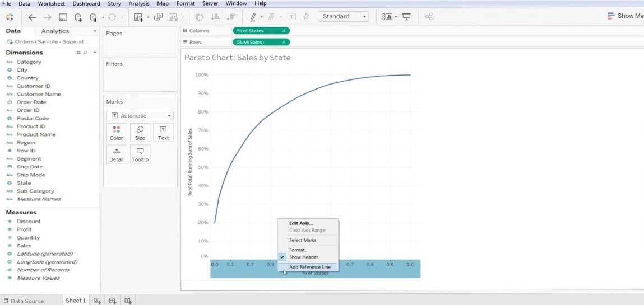Click the SUM(Sales) pill on Rows

261,42
